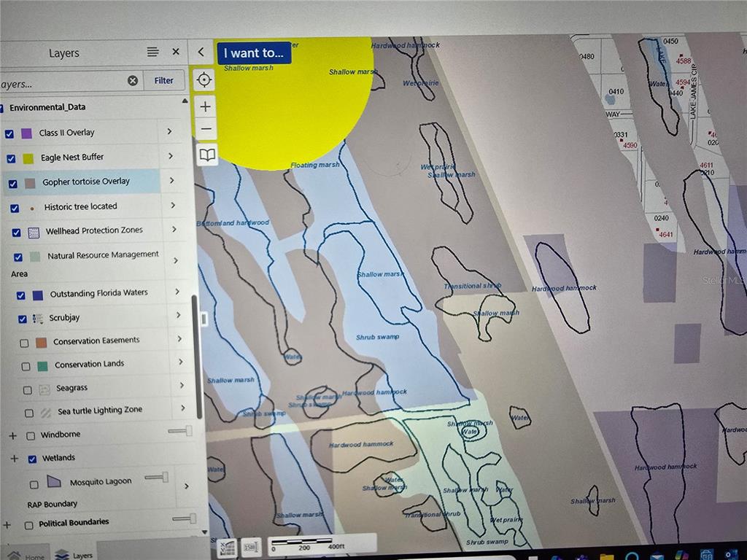
Task: Click the coordinates tool icon beside scale bar
Action: 250,546
